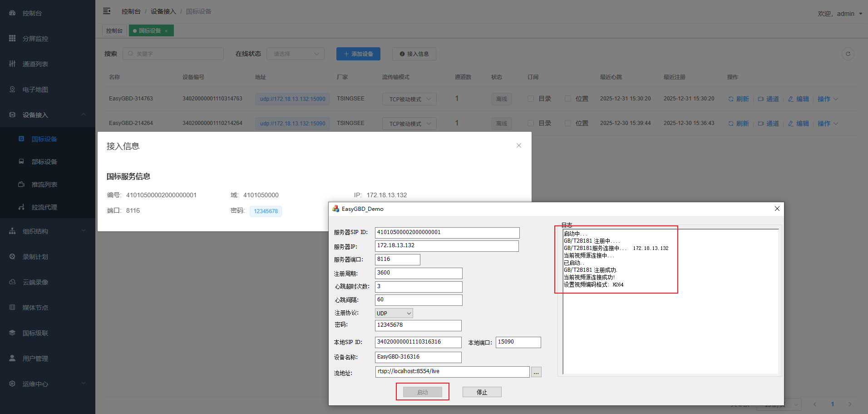This screenshot has height=414, width=868.
Task: Click the 服务器端口 field showing 8116
Action: tap(398, 259)
